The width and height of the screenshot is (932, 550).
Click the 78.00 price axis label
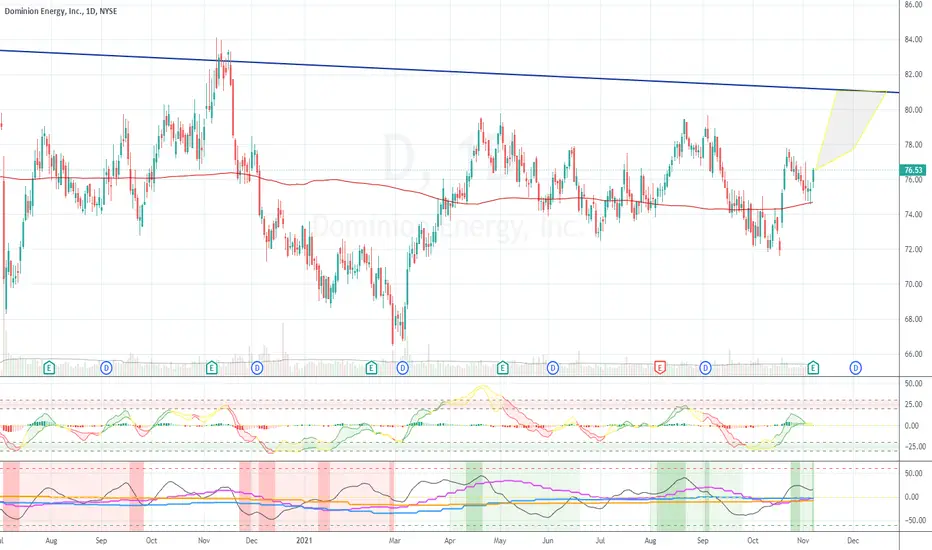click(x=913, y=145)
